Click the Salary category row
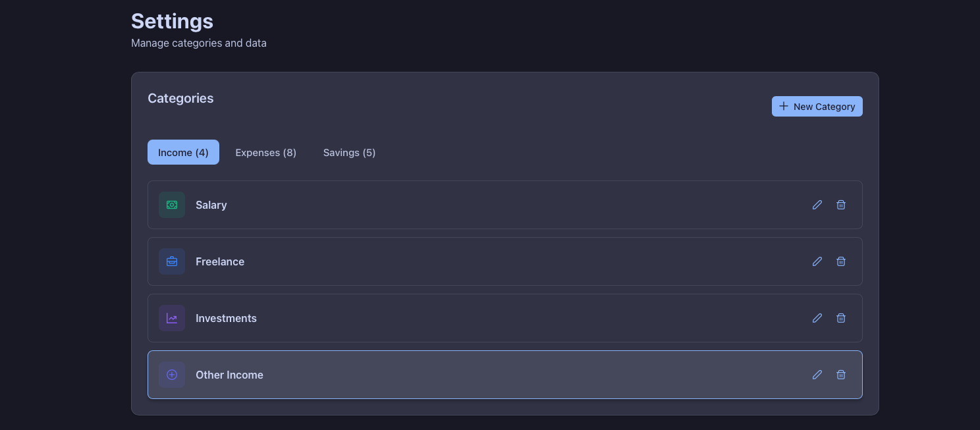This screenshot has height=430, width=980. pos(461,205)
